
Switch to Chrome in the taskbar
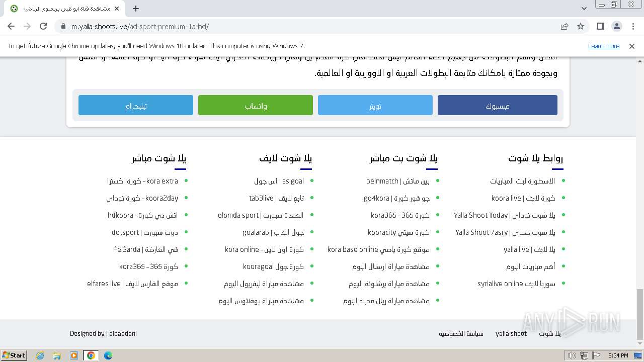[91, 355]
